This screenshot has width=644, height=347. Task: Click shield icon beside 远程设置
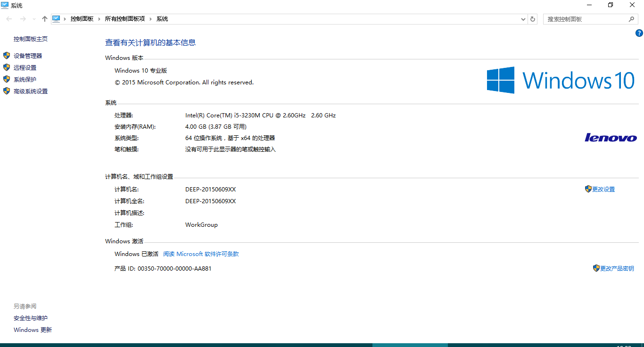(x=7, y=67)
